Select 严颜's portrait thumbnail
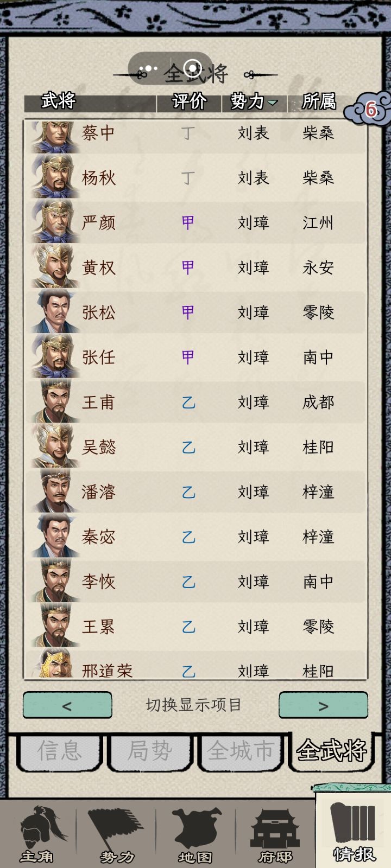This screenshot has width=391, height=868. pyautogui.click(x=54, y=221)
